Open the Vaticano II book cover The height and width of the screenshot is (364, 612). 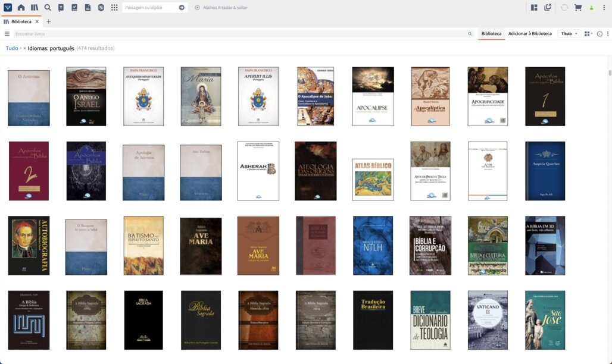point(488,320)
